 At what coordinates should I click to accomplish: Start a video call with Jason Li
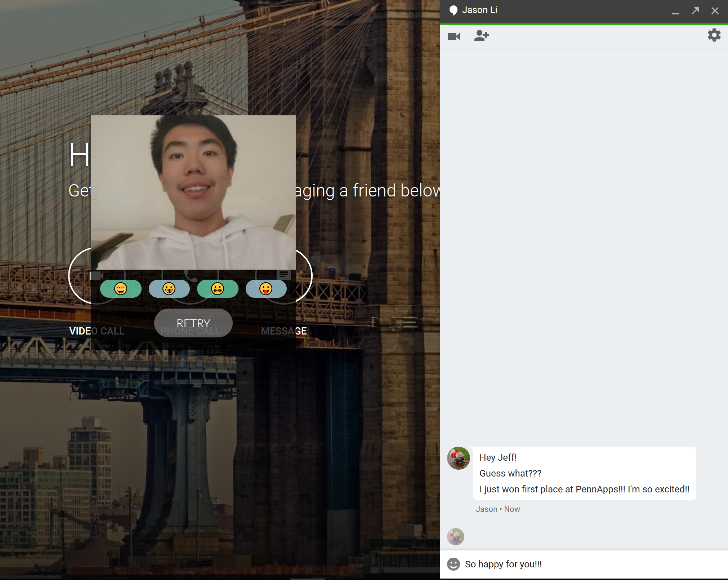(454, 36)
